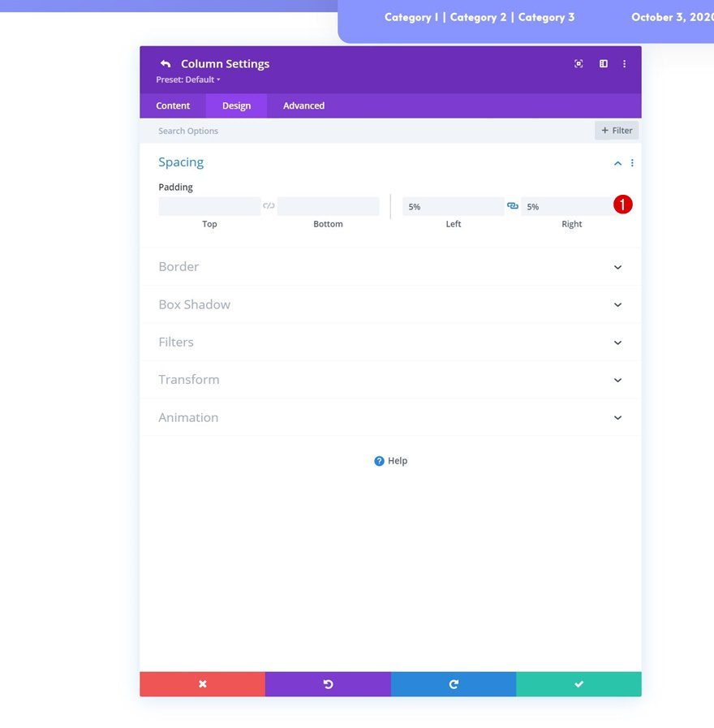Image resolution: width=714 pixels, height=728 pixels.
Task: Toggle the link between Left and Right padding
Action: 513,205
